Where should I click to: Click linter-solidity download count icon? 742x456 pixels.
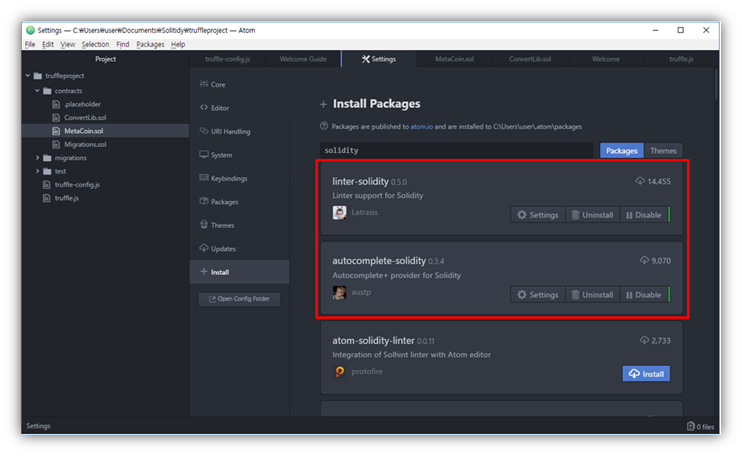click(x=640, y=181)
